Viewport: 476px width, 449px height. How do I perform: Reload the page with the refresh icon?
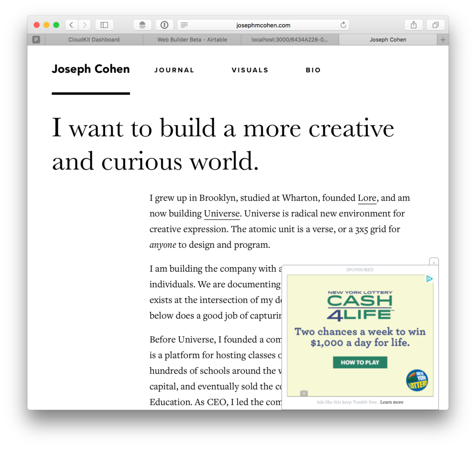click(x=343, y=25)
